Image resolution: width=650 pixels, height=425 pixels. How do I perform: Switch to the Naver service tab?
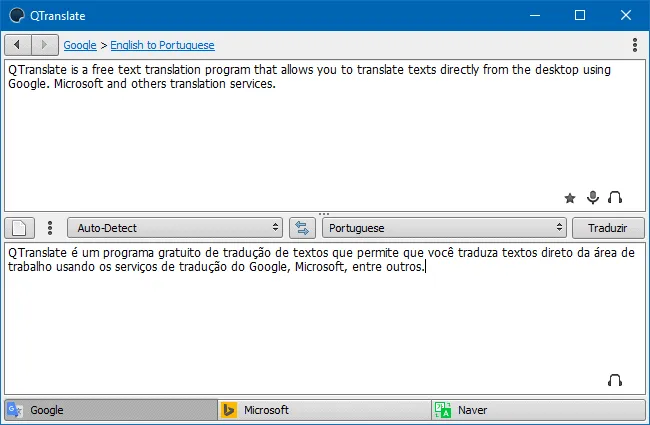point(538,410)
